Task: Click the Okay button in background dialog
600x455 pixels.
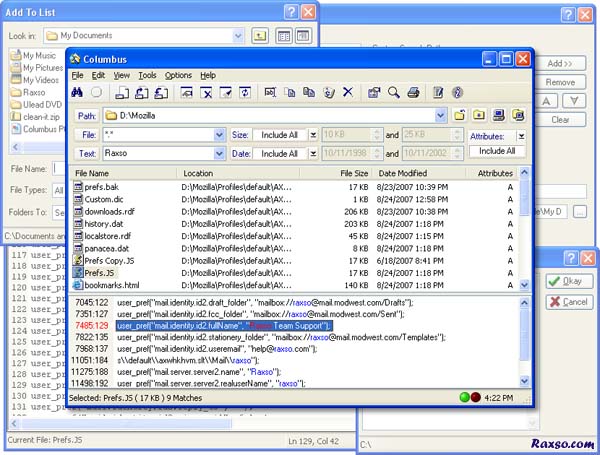Action: (569, 281)
